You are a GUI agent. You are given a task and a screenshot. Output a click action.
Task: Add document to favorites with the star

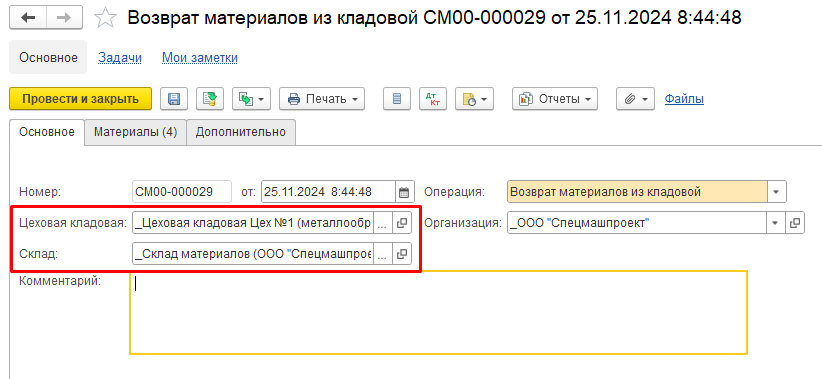(x=105, y=18)
